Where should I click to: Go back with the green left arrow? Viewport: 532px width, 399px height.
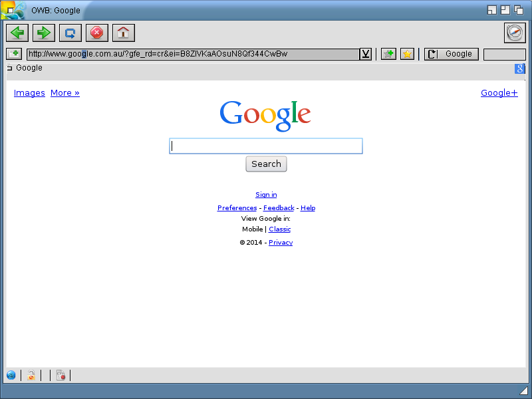(17, 33)
